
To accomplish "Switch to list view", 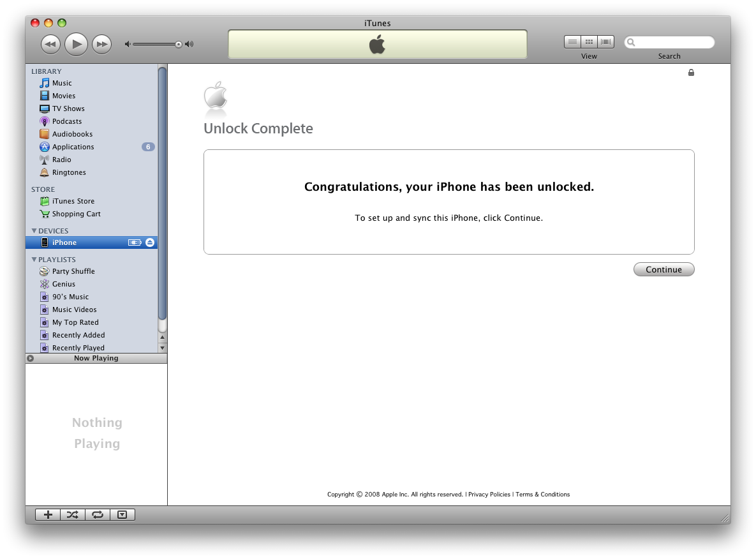I will pos(572,42).
